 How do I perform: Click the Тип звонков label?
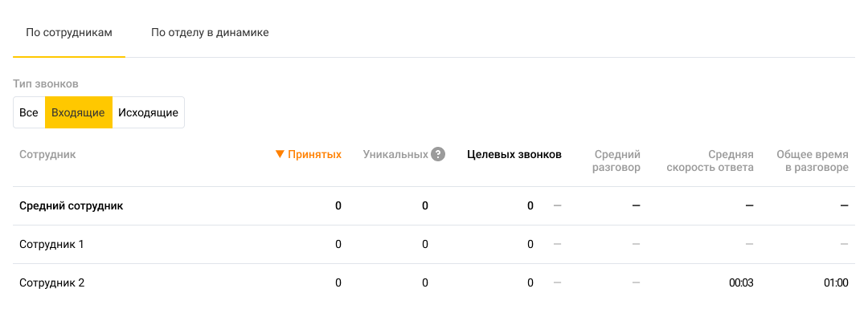point(45,83)
